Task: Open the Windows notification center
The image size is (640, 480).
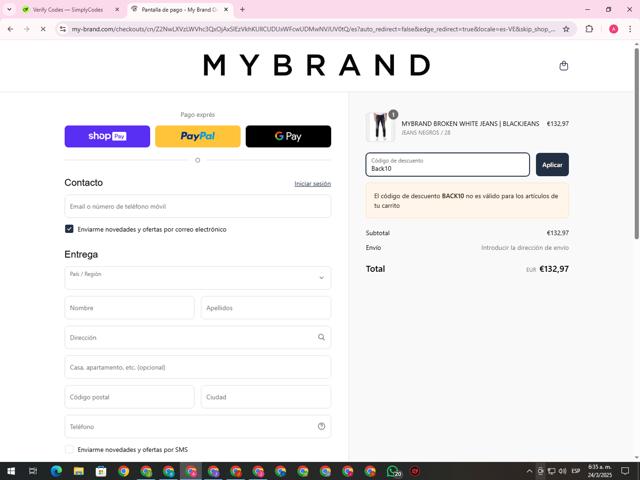Action: point(625,471)
